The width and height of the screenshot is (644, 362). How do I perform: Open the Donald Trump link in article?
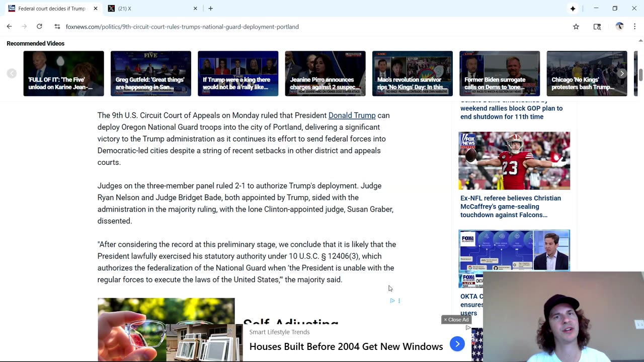coord(352,116)
